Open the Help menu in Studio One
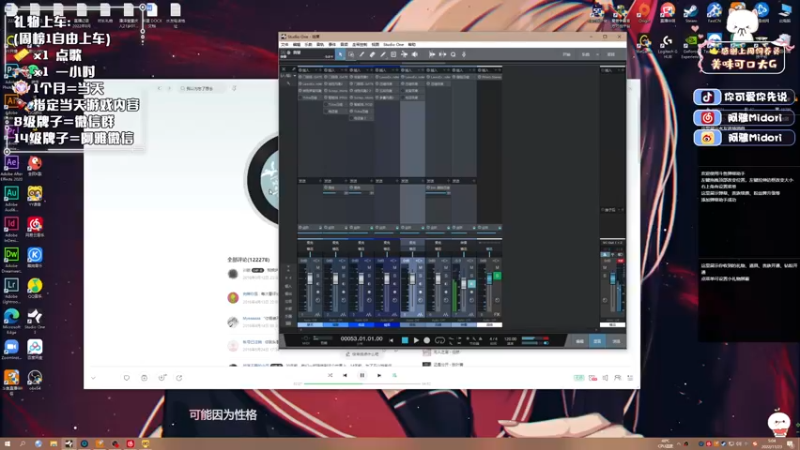The height and width of the screenshot is (450, 800). 411,44
